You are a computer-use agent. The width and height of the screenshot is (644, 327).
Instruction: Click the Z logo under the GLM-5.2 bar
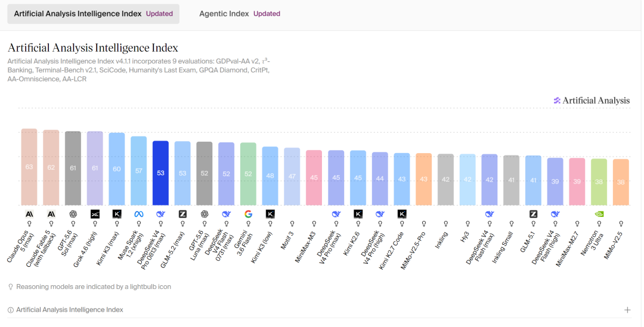[183, 214]
